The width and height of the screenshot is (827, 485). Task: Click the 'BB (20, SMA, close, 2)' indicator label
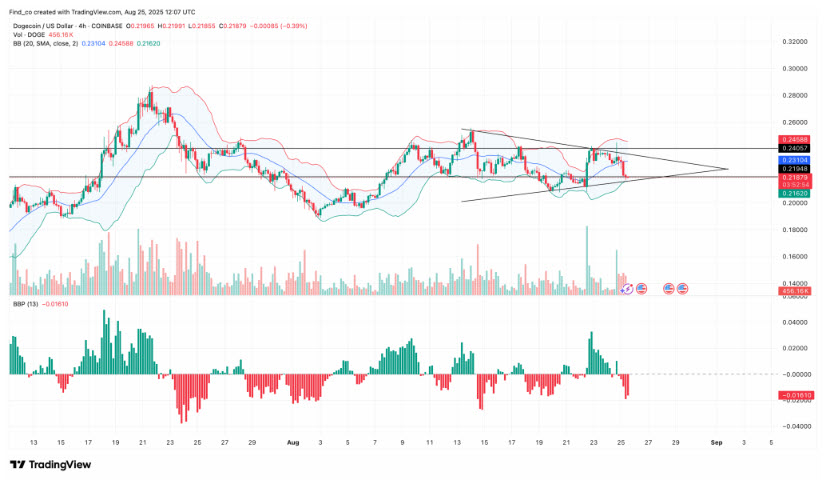coord(45,44)
